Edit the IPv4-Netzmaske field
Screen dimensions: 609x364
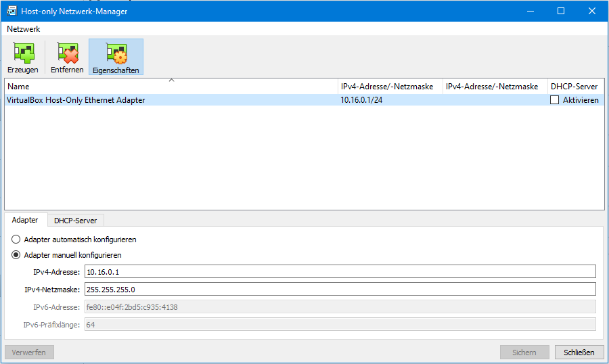click(340, 289)
